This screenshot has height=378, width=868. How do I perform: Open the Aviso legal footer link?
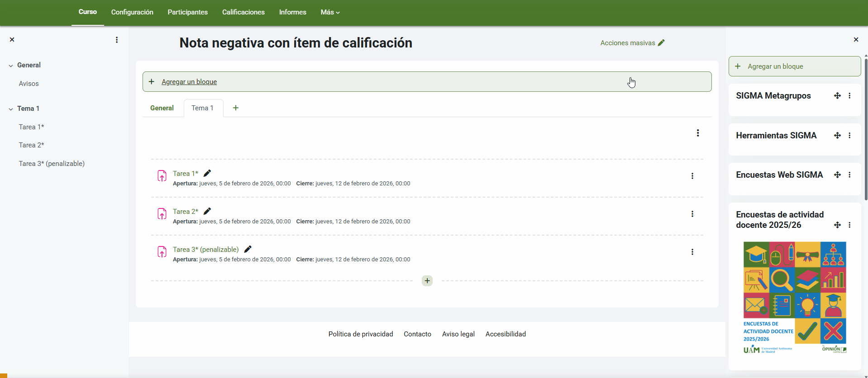point(458,334)
